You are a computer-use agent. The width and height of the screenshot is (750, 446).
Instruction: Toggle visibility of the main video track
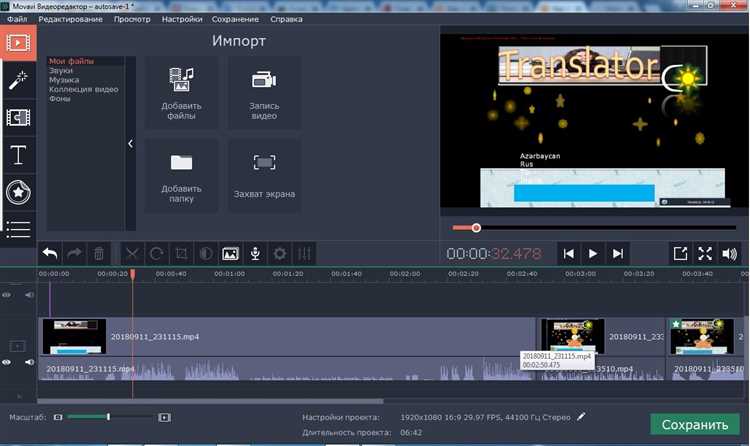tap(7, 362)
